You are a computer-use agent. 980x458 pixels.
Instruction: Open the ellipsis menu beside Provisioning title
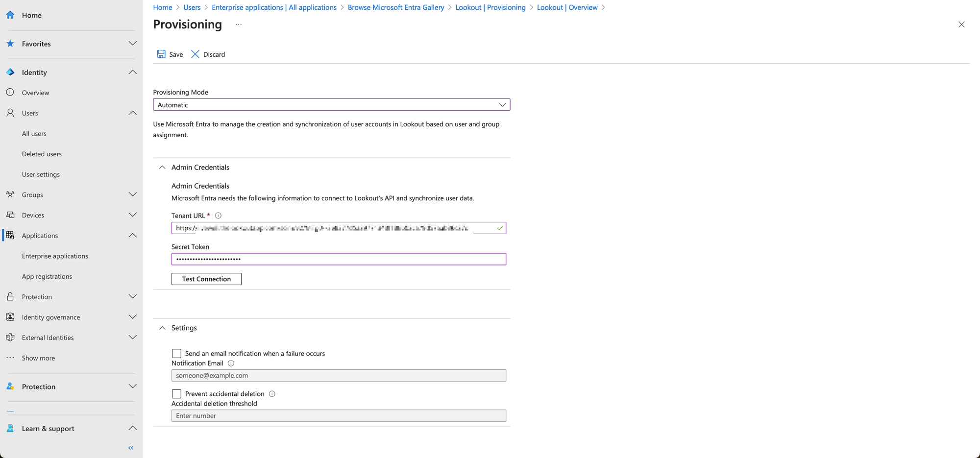tap(239, 24)
